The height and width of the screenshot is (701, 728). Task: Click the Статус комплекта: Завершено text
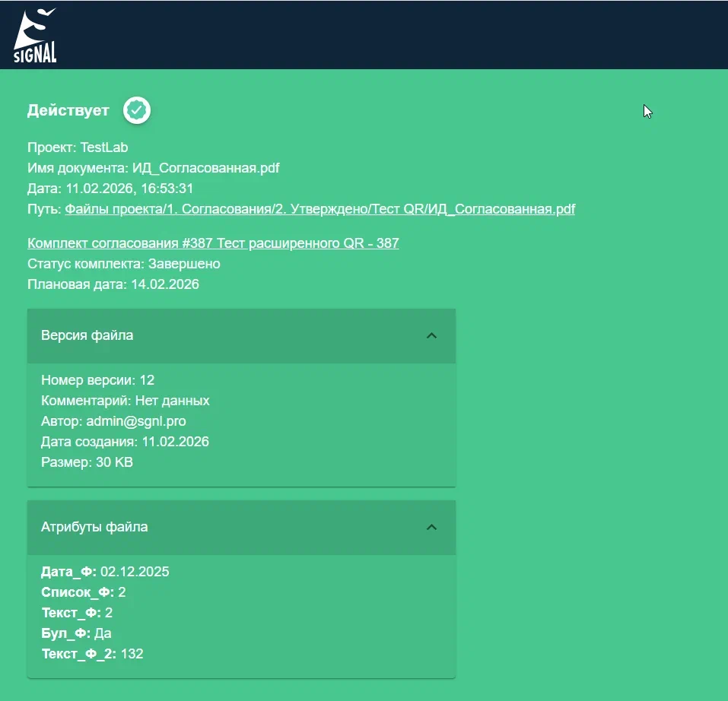[123, 264]
